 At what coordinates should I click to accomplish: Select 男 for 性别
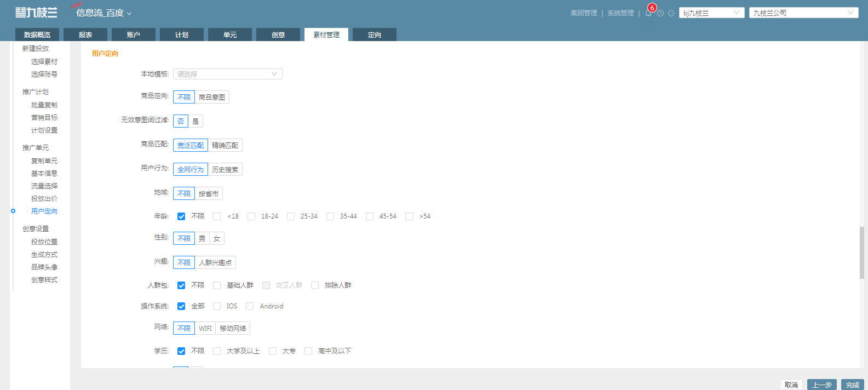[x=202, y=238]
